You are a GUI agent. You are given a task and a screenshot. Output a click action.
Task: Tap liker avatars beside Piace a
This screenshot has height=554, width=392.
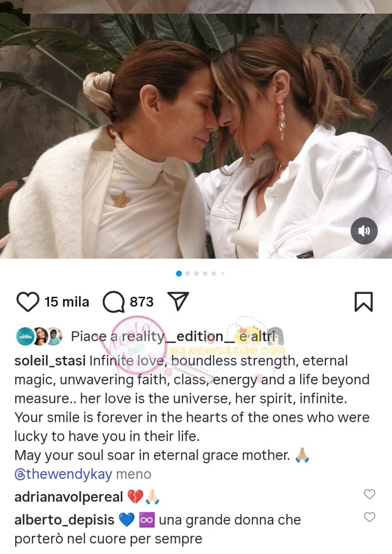pos(39,337)
